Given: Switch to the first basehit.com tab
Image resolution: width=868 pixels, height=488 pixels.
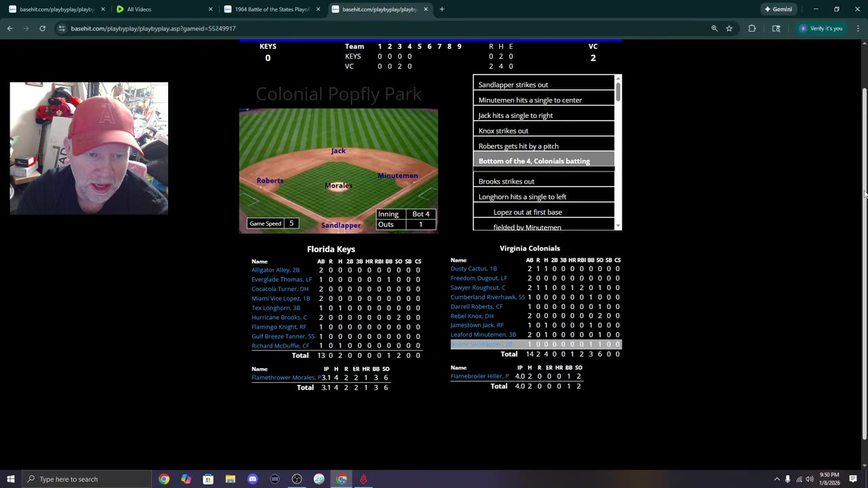Looking at the screenshot, I should [x=56, y=9].
